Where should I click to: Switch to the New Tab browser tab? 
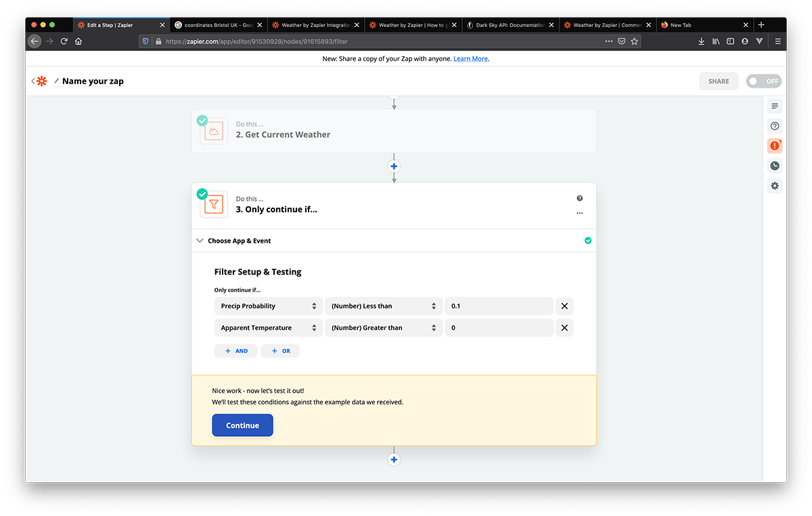704,25
